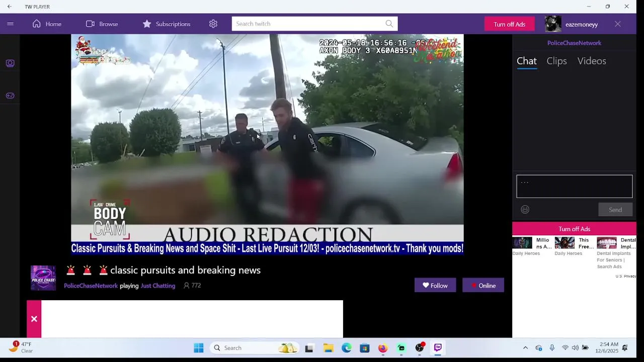Open the Dental Implants ad thumbnail
Image resolution: width=644 pixels, height=362 pixels.
[607, 243]
